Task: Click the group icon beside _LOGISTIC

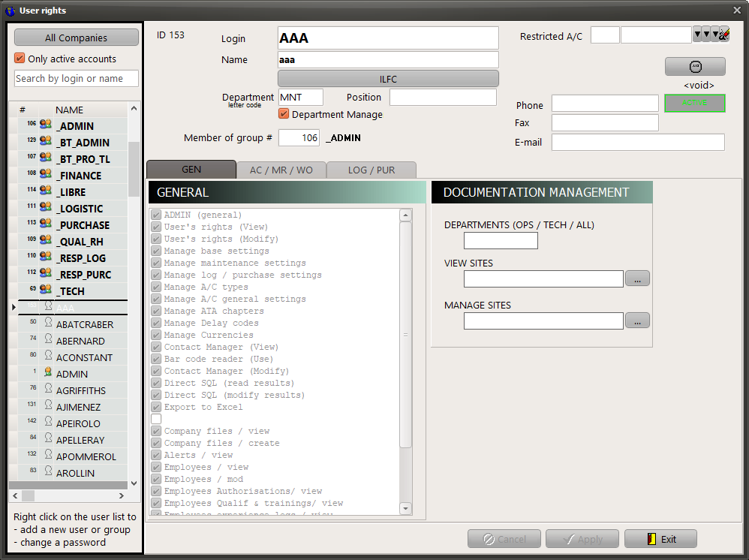Action: coord(45,207)
